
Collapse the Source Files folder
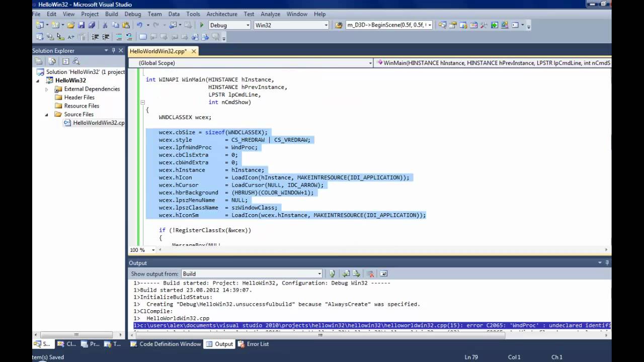point(47,115)
